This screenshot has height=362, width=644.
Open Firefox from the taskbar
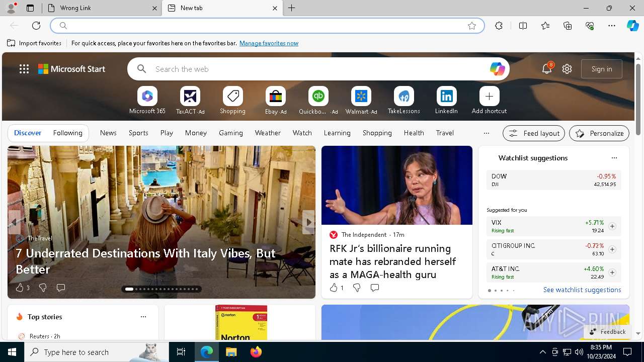click(256, 352)
